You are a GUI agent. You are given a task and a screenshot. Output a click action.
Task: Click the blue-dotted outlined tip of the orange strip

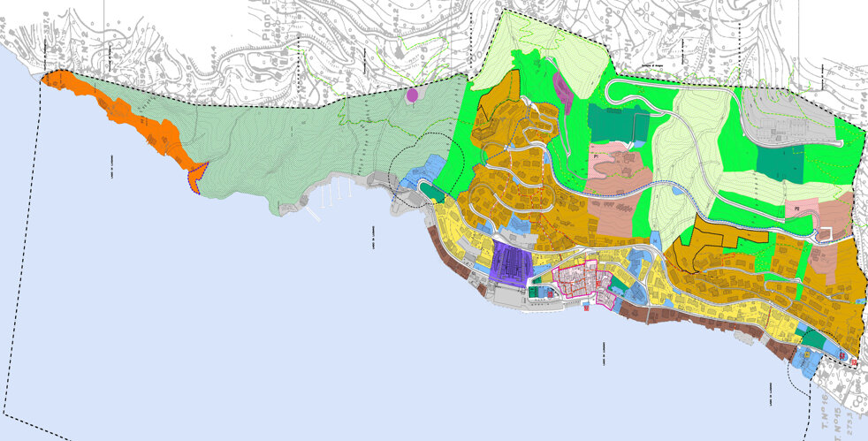[x=200, y=178]
